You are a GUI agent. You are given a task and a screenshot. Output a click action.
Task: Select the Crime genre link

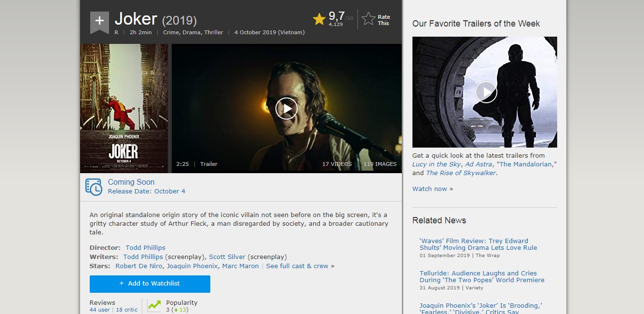pyautogui.click(x=171, y=32)
